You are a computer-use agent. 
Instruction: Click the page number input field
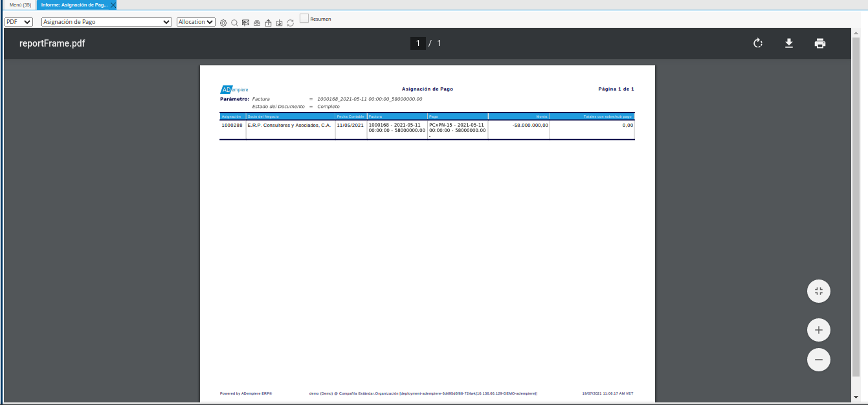[x=417, y=43]
